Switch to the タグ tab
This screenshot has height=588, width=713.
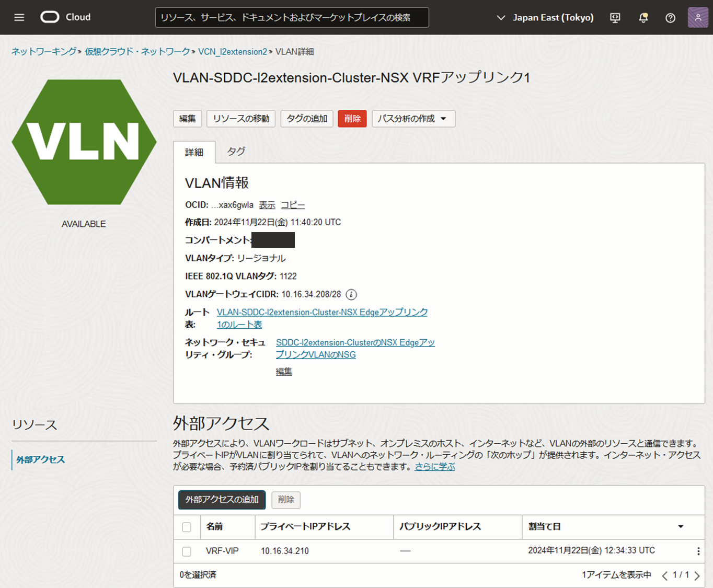(236, 152)
